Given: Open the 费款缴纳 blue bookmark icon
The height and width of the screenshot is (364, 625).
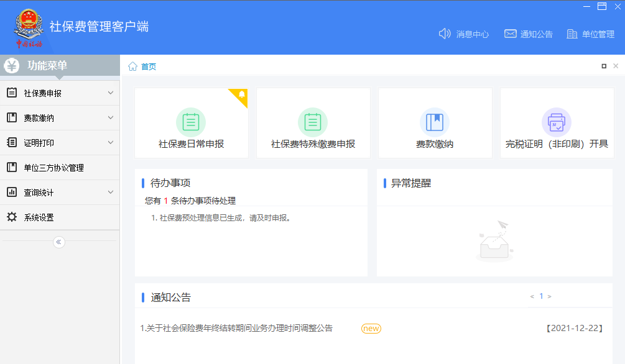Looking at the screenshot, I should (434, 122).
